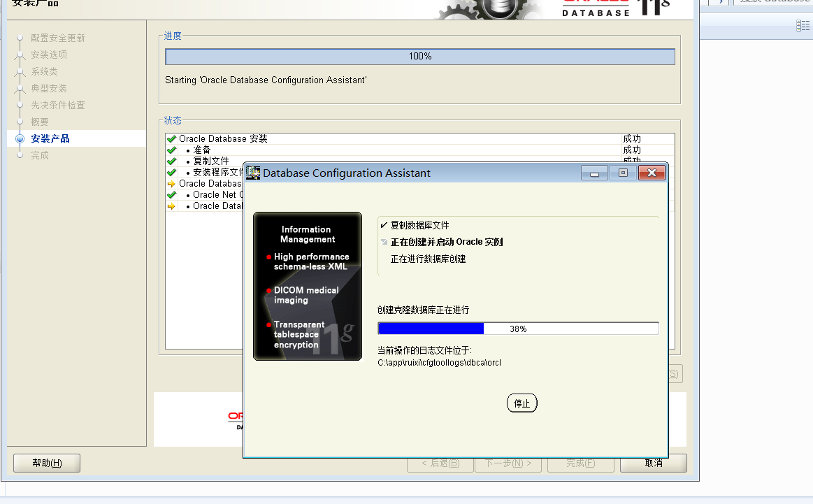The width and height of the screenshot is (813, 504).
Task: Click the 帮助(H) button
Action: pyautogui.click(x=47, y=463)
